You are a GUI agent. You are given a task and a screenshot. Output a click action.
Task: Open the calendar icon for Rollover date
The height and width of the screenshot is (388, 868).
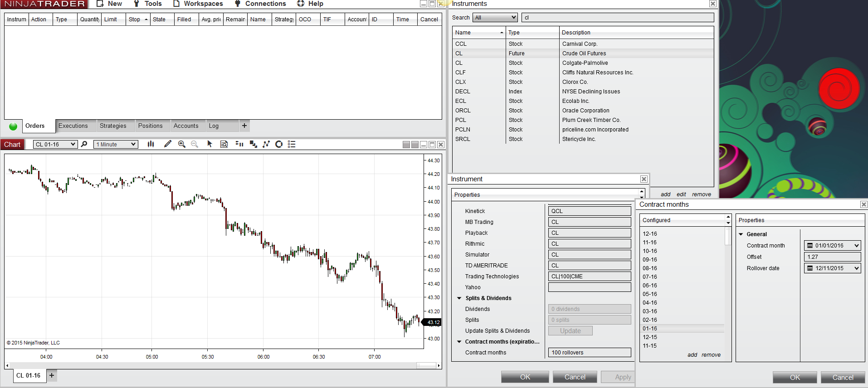pyautogui.click(x=810, y=268)
